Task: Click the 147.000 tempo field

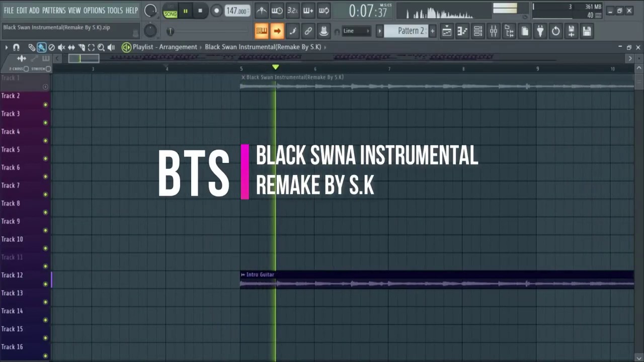Action: (x=237, y=11)
